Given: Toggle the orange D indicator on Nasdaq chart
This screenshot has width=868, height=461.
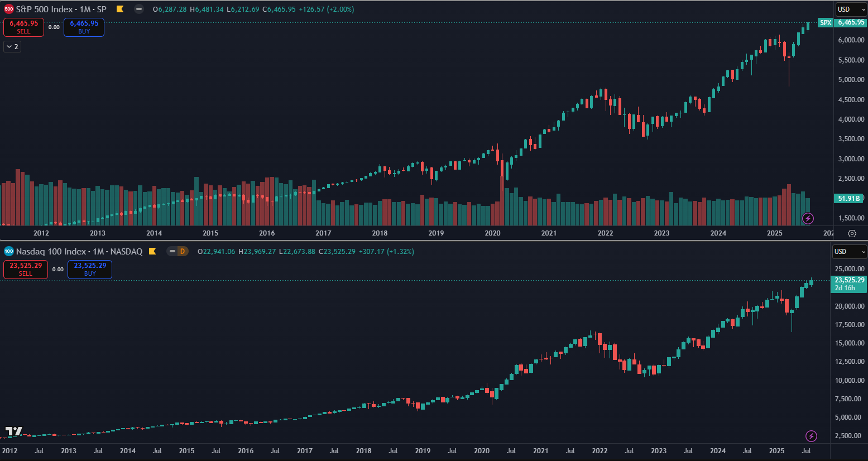Looking at the screenshot, I should tap(182, 252).
